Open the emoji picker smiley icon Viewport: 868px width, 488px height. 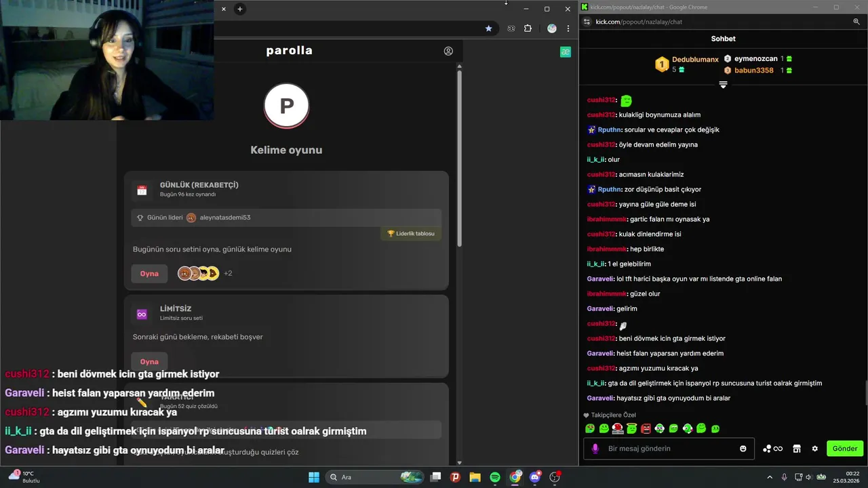click(743, 449)
